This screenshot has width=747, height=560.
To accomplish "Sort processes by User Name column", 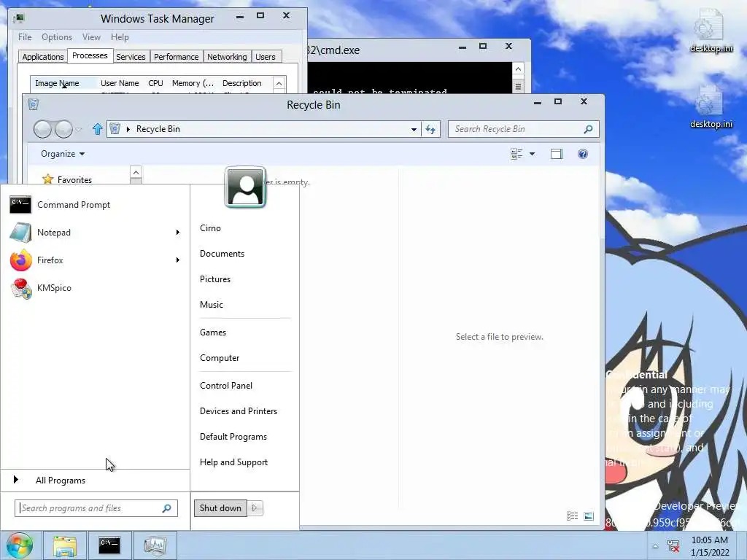I will pos(120,83).
